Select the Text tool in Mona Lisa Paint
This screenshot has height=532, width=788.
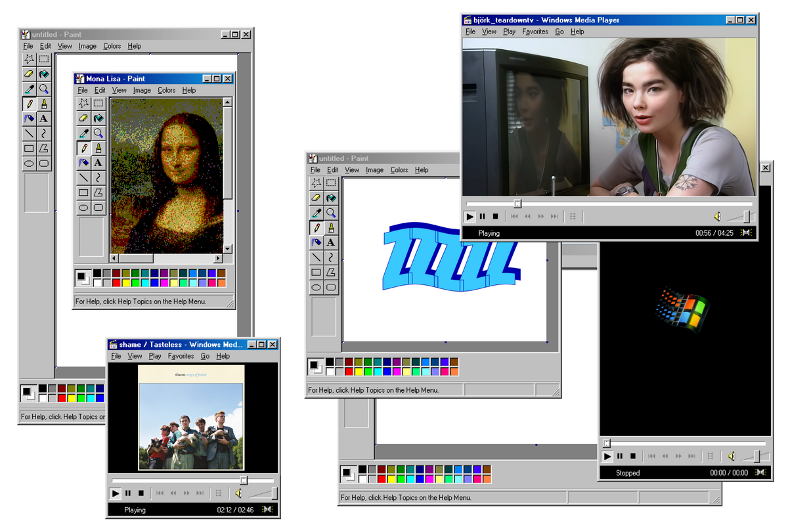(98, 162)
